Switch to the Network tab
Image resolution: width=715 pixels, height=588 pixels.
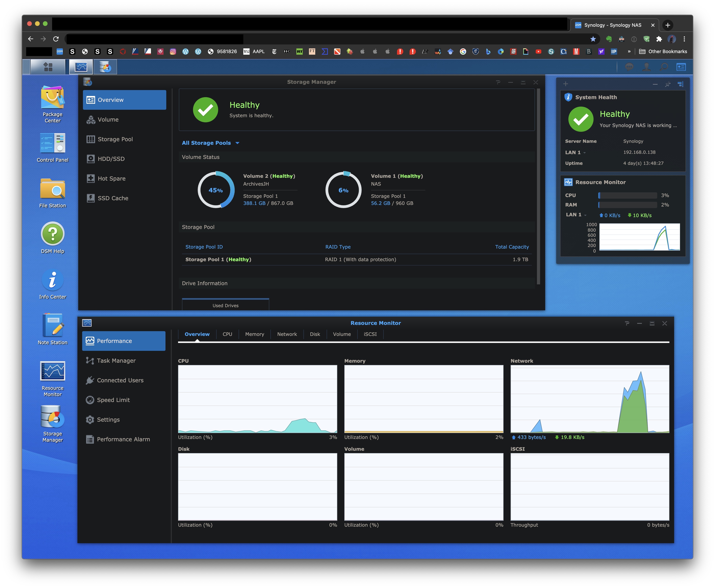click(287, 334)
